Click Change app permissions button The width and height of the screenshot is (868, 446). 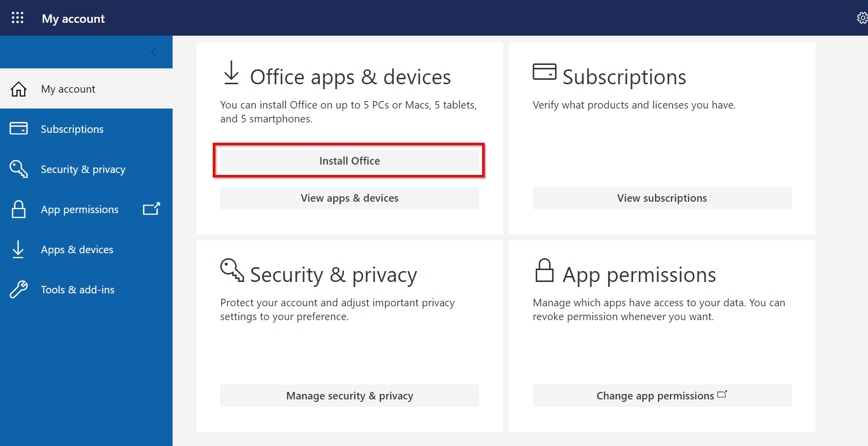(662, 396)
